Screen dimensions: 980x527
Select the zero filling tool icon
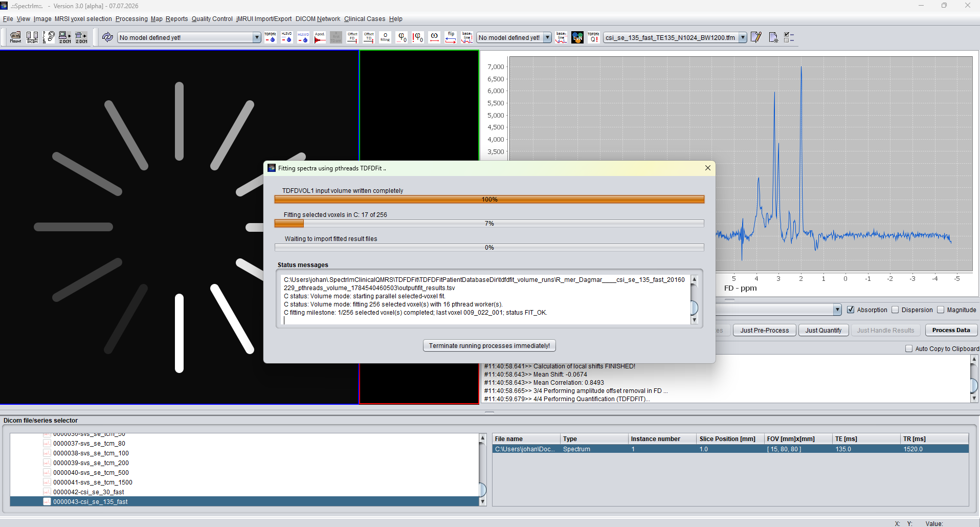point(385,37)
